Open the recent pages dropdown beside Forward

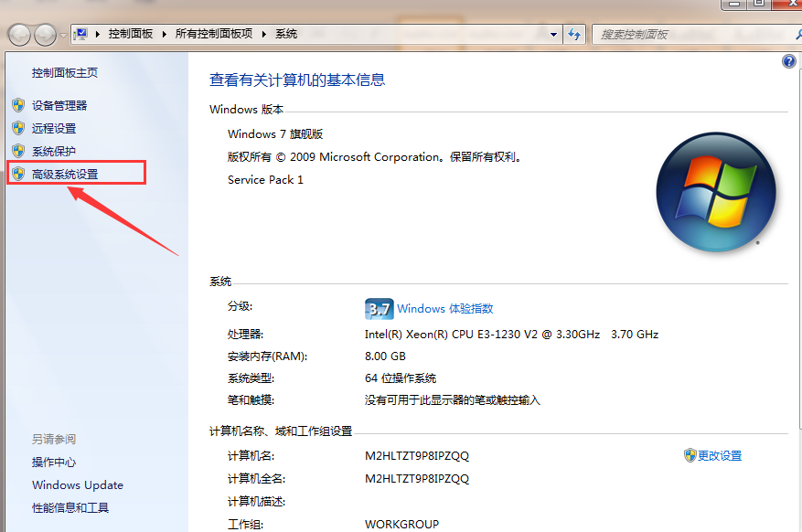click(x=63, y=36)
